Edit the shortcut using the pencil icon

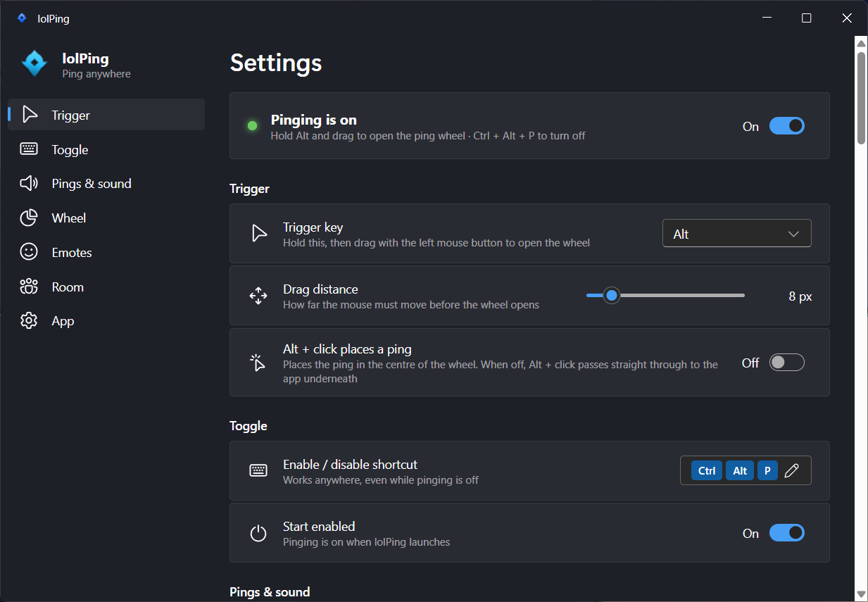click(791, 471)
